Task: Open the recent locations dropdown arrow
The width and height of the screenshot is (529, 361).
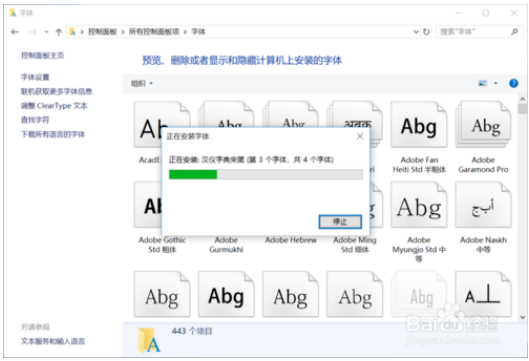Action: click(46, 32)
